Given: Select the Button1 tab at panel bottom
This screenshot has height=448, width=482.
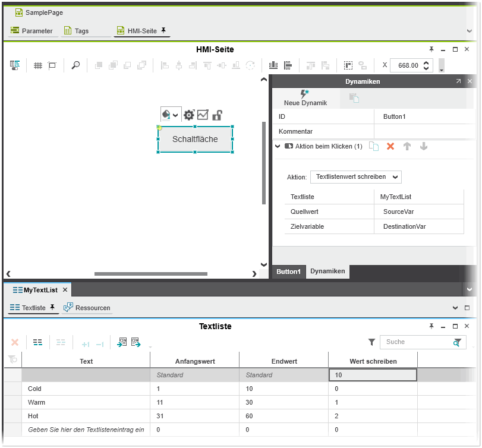Looking at the screenshot, I should click(289, 272).
